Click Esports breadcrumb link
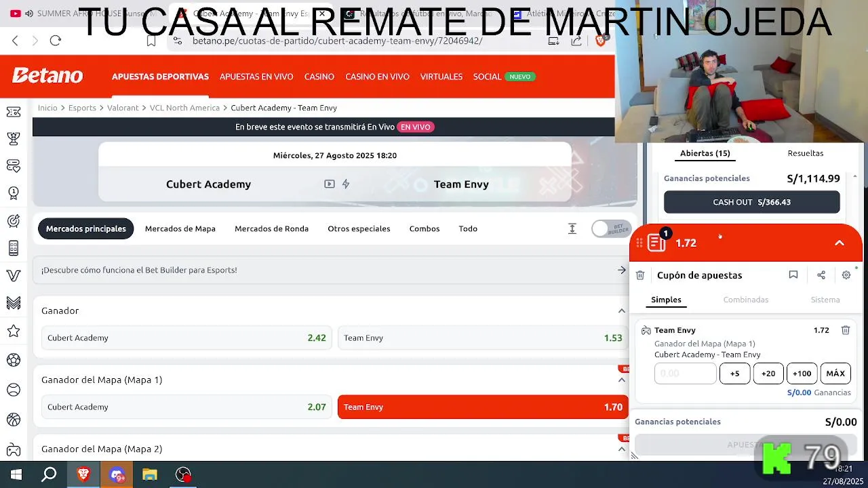This screenshot has height=488, width=868. (x=82, y=108)
